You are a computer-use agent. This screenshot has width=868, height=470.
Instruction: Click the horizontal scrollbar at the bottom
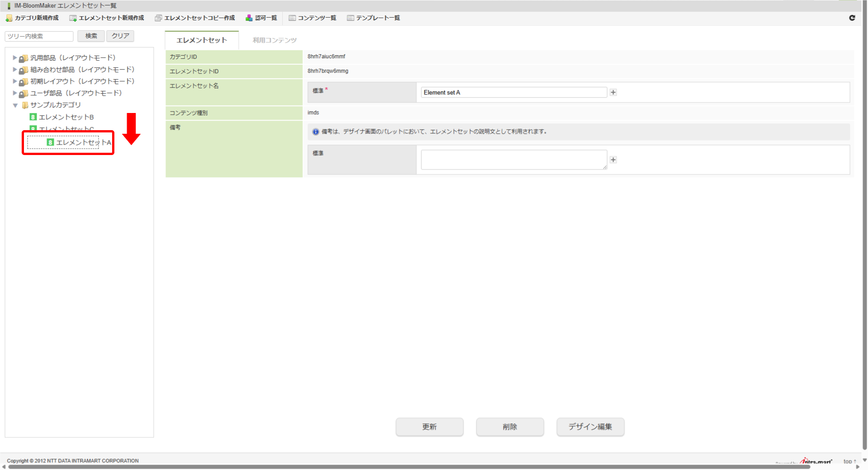(409, 467)
